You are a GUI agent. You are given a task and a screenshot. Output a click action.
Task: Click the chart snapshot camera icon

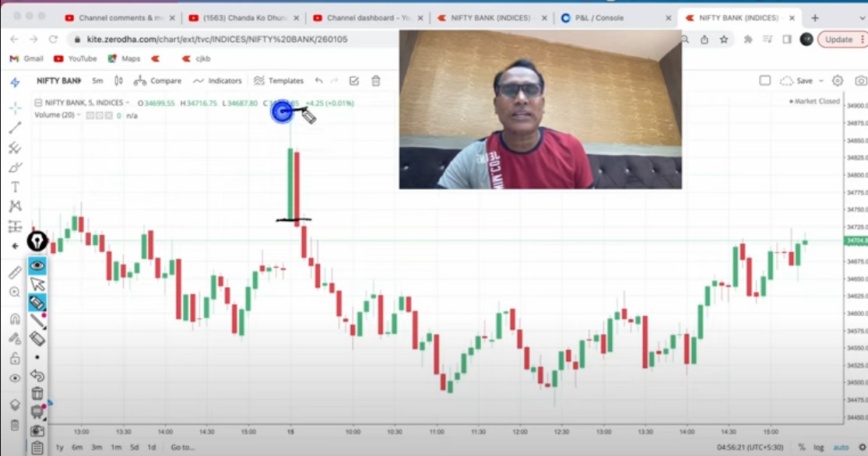860,81
